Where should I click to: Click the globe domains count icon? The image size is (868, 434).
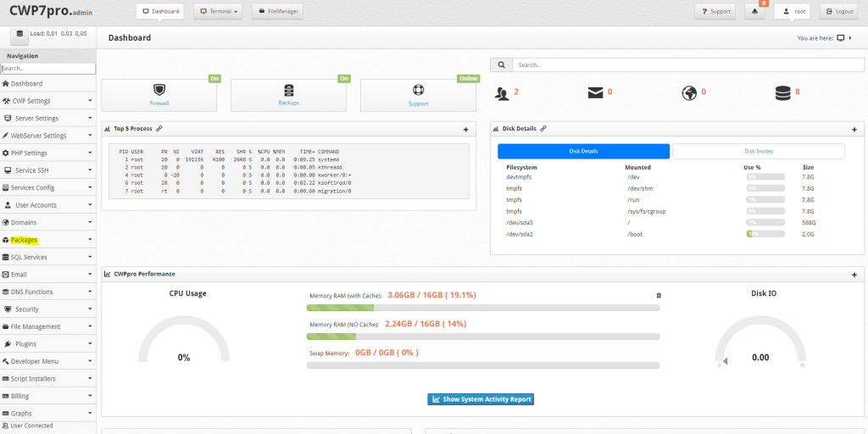689,93
